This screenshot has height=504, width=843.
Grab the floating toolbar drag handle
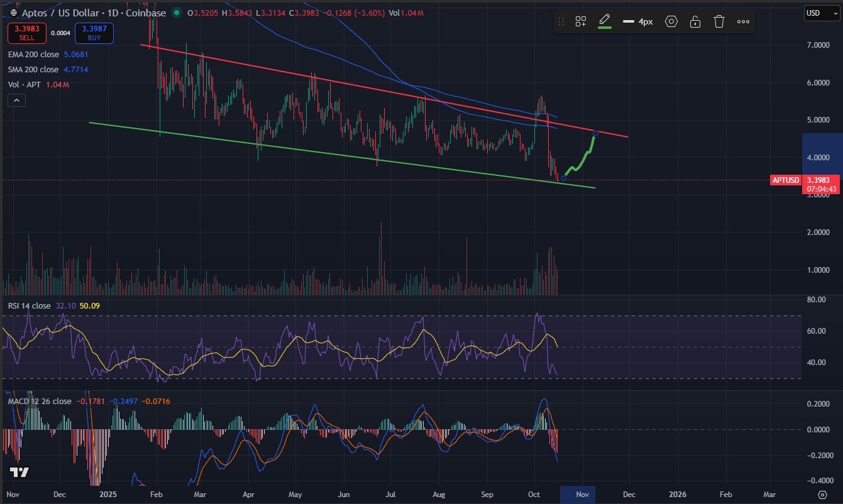(x=561, y=21)
